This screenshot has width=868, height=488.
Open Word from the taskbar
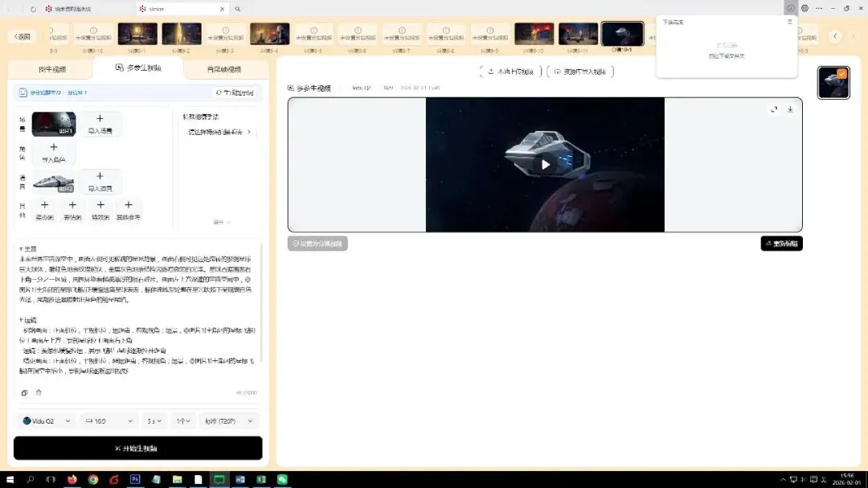(x=240, y=480)
